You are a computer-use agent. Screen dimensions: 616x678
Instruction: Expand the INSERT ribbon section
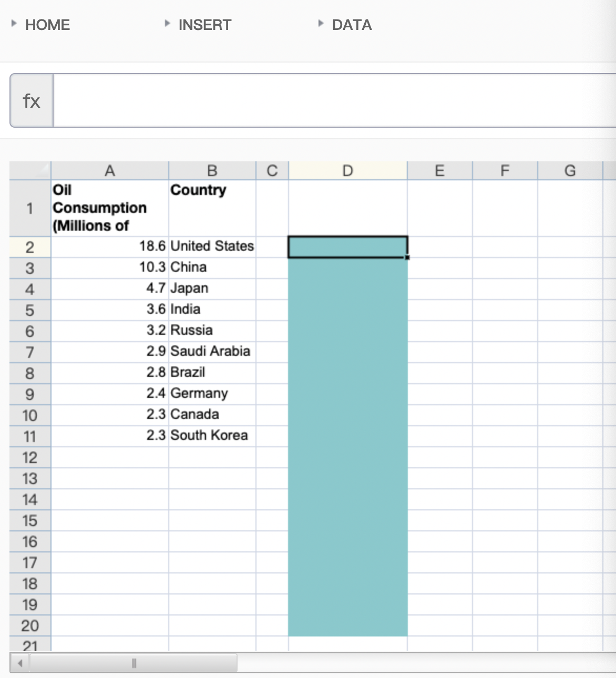click(x=198, y=25)
